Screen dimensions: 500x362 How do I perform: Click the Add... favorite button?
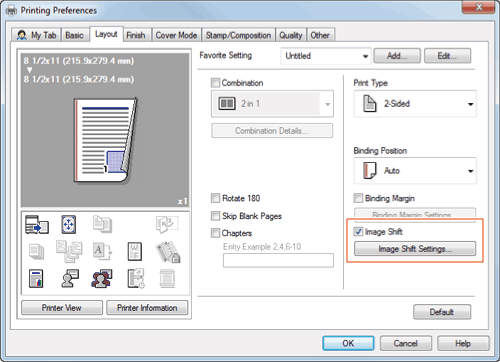397,56
